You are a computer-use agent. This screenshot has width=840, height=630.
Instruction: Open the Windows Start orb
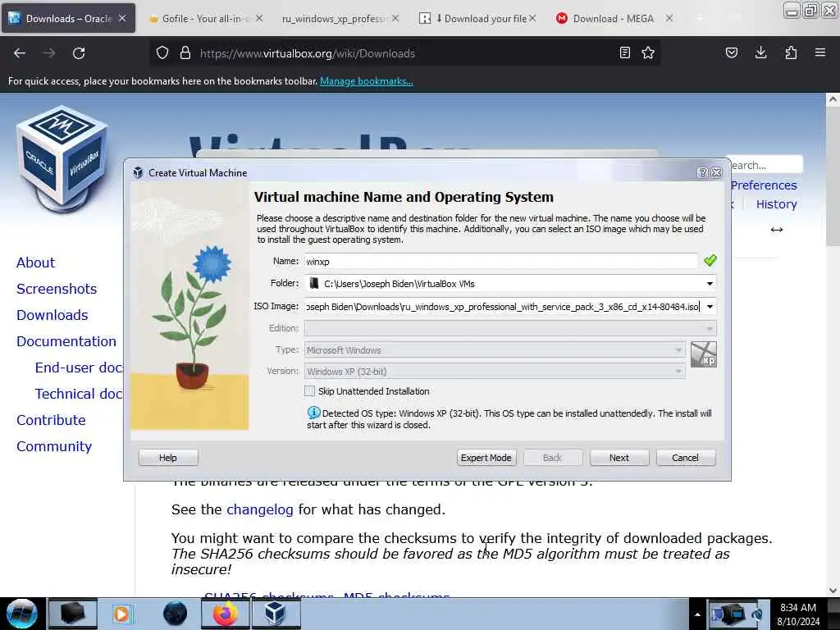point(21,614)
